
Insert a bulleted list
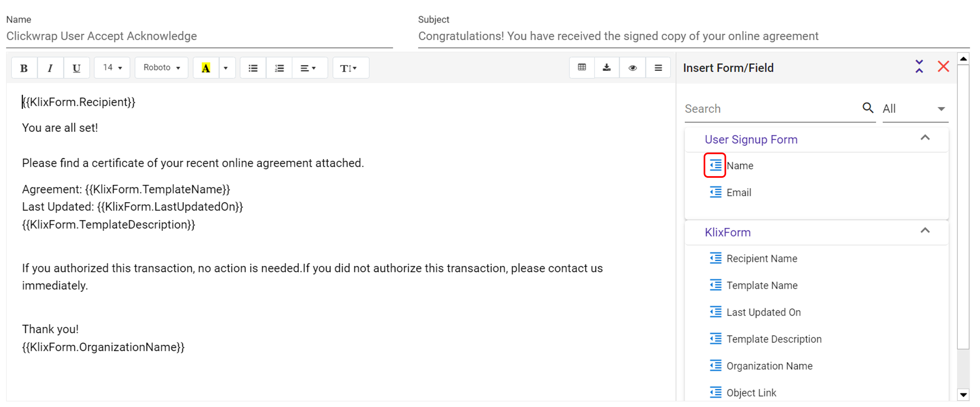(x=253, y=68)
